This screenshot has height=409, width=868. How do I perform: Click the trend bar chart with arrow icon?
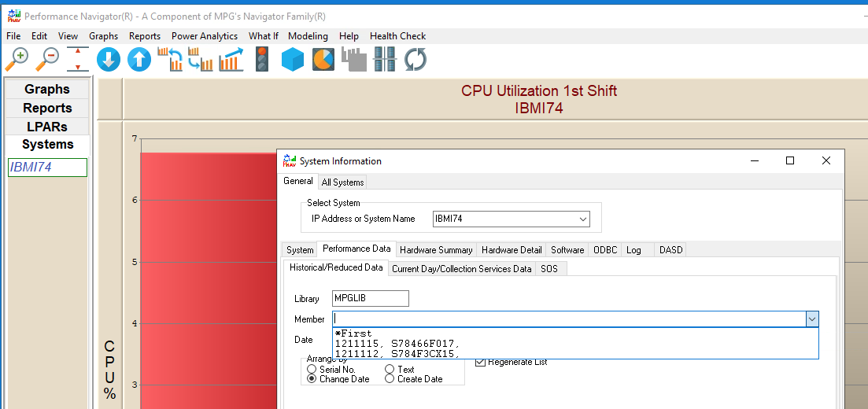tap(231, 60)
